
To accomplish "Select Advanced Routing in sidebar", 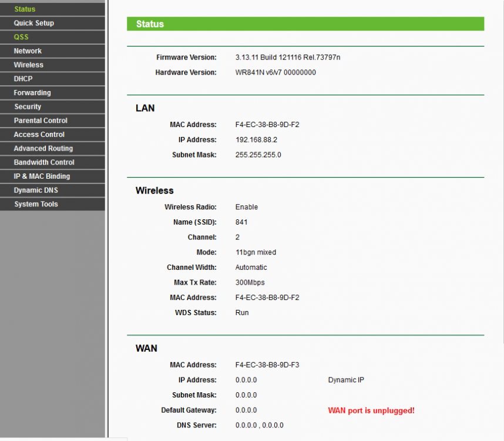I will coord(43,149).
